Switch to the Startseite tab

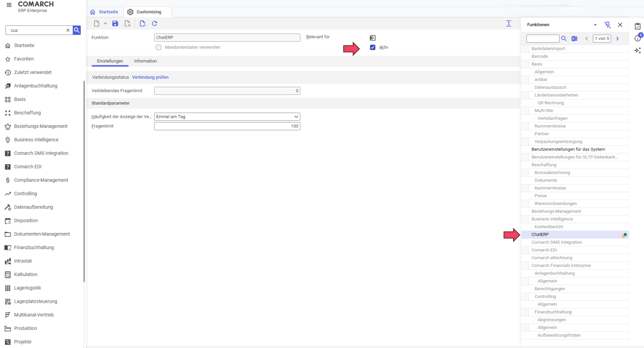coord(105,12)
